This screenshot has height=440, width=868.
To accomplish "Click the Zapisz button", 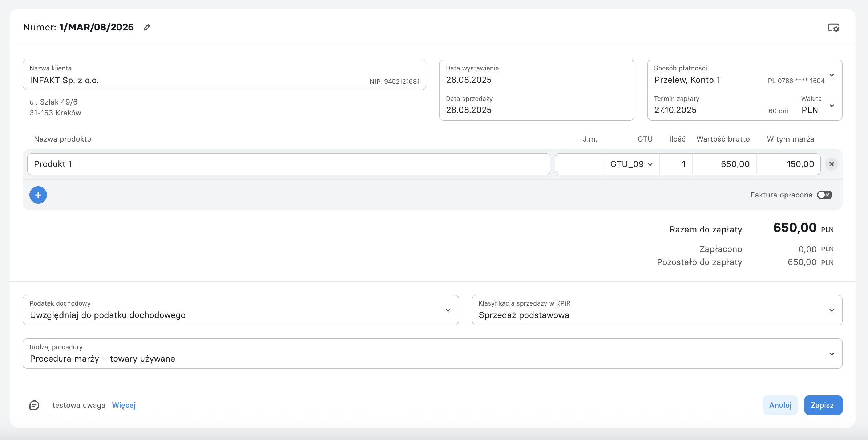I will pyautogui.click(x=823, y=405).
